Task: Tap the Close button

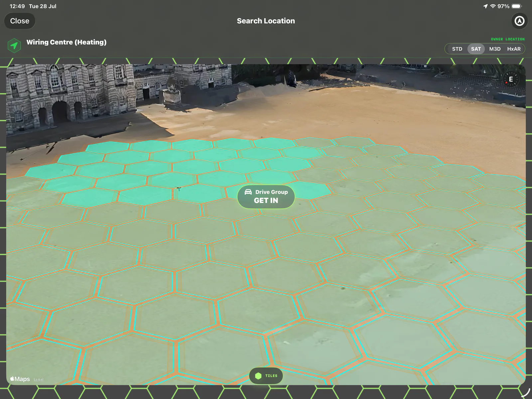Action: tap(20, 21)
